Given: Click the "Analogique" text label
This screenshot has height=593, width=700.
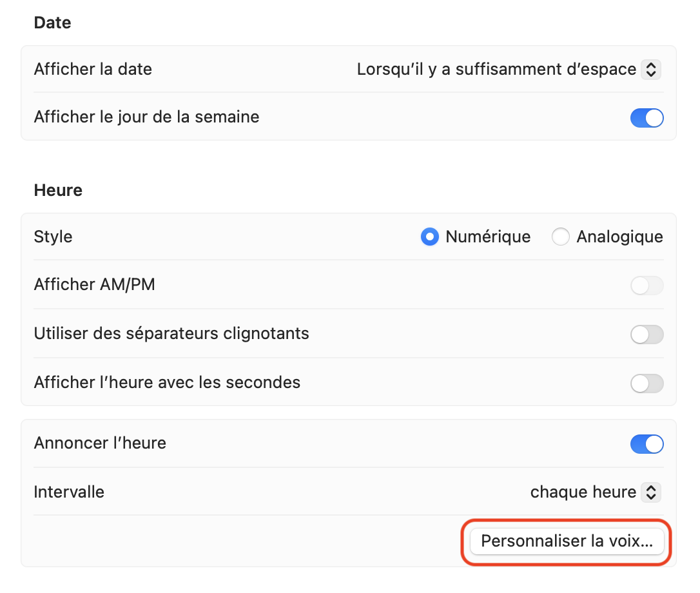Looking at the screenshot, I should 619,237.
